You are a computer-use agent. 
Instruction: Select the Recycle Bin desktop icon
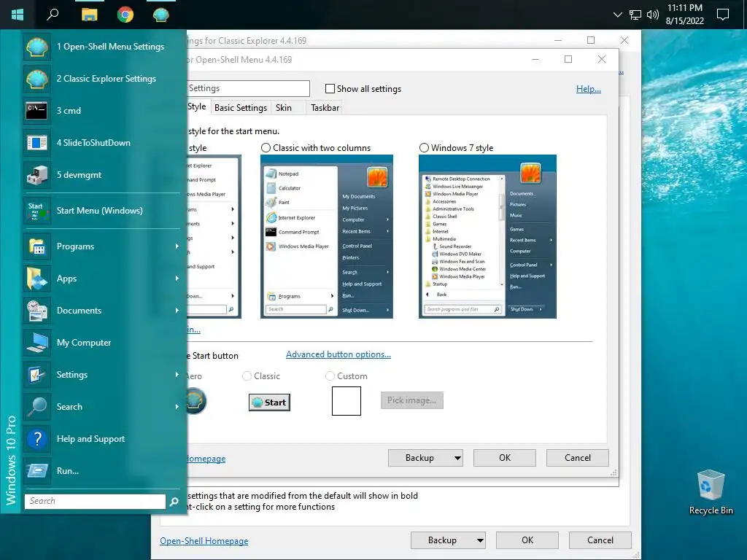pyautogui.click(x=711, y=492)
